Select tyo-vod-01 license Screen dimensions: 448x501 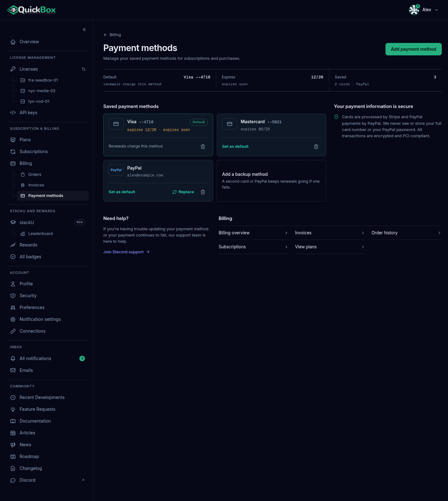pyautogui.click(x=53, y=101)
